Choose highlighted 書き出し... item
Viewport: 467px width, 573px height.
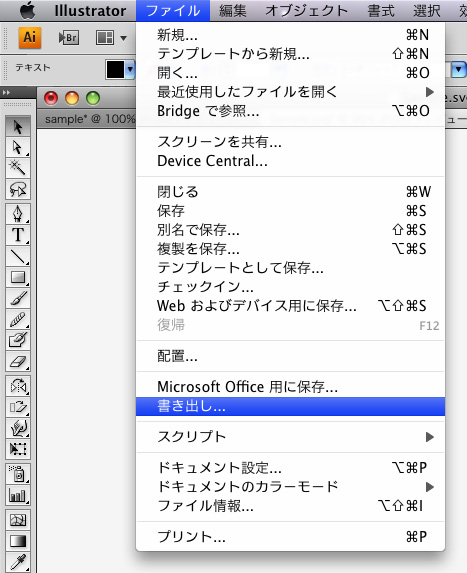coord(291,406)
